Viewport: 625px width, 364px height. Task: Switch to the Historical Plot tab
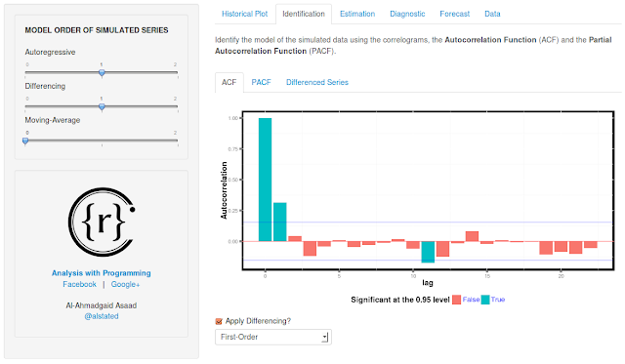coord(245,14)
